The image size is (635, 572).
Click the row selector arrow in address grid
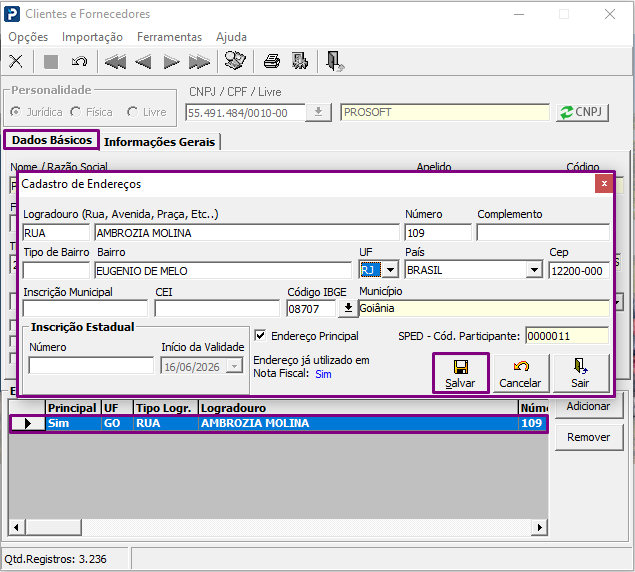pyautogui.click(x=28, y=423)
